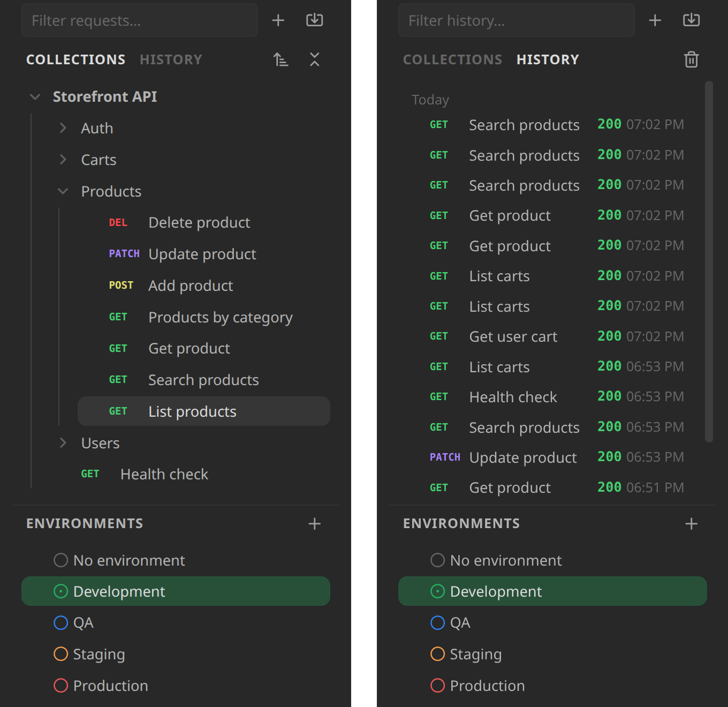Select the Products by category request

tap(204, 317)
